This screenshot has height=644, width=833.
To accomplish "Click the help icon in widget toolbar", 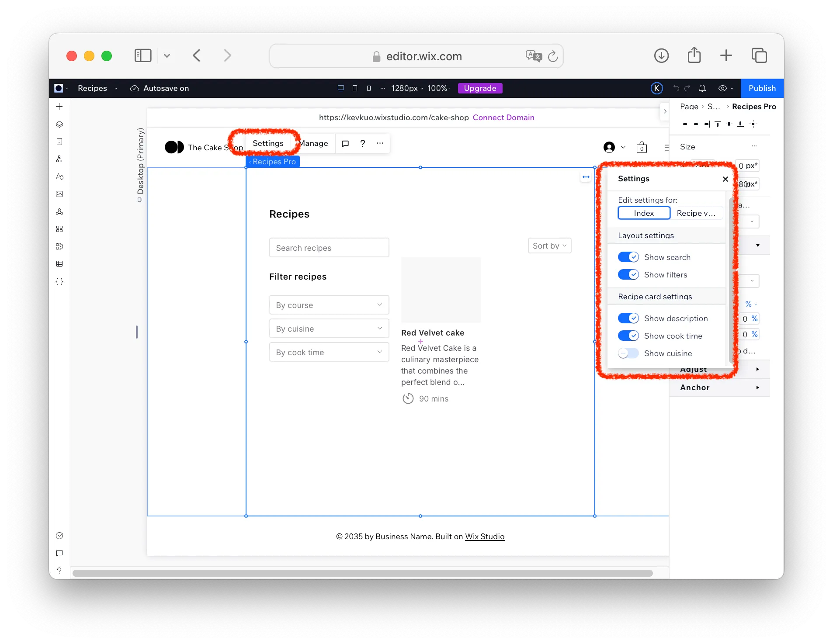I will (x=363, y=143).
